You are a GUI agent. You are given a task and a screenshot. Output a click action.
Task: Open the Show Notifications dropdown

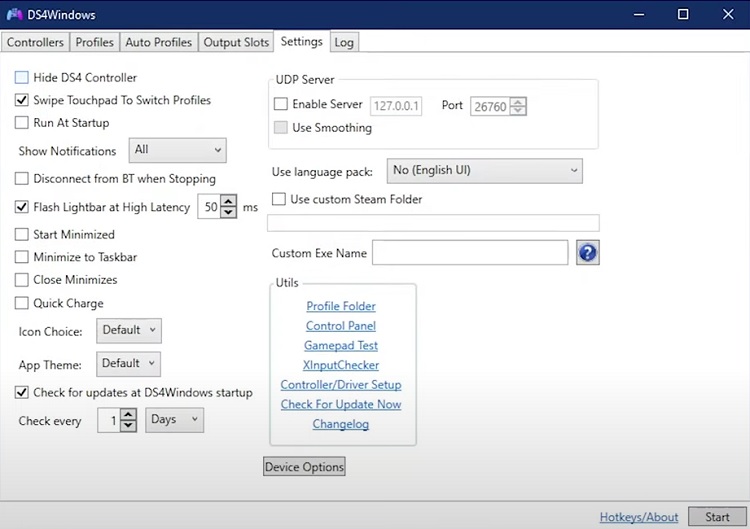pos(177,150)
